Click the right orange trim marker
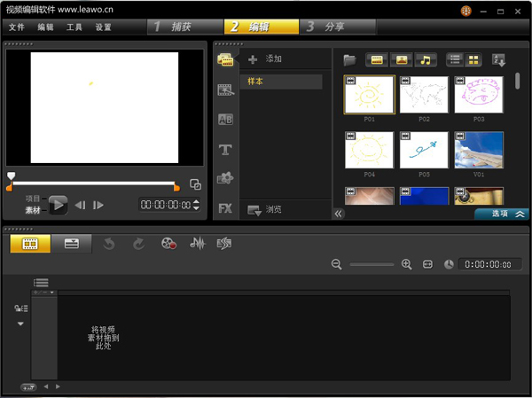Viewport: 532px width, 398px height. coord(176,187)
